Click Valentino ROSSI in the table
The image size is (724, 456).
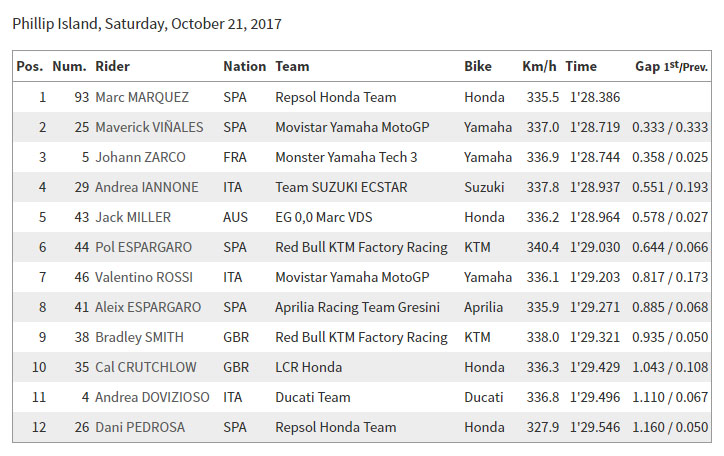[x=144, y=277]
